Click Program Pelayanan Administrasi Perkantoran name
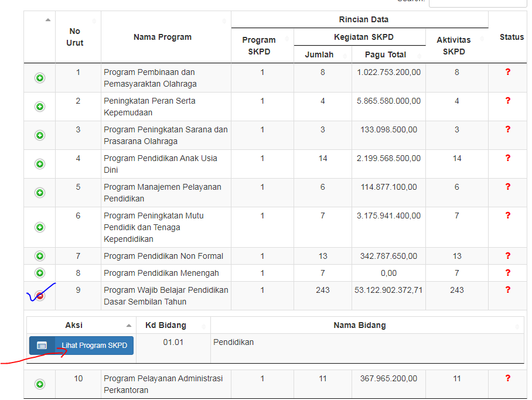 (x=163, y=384)
